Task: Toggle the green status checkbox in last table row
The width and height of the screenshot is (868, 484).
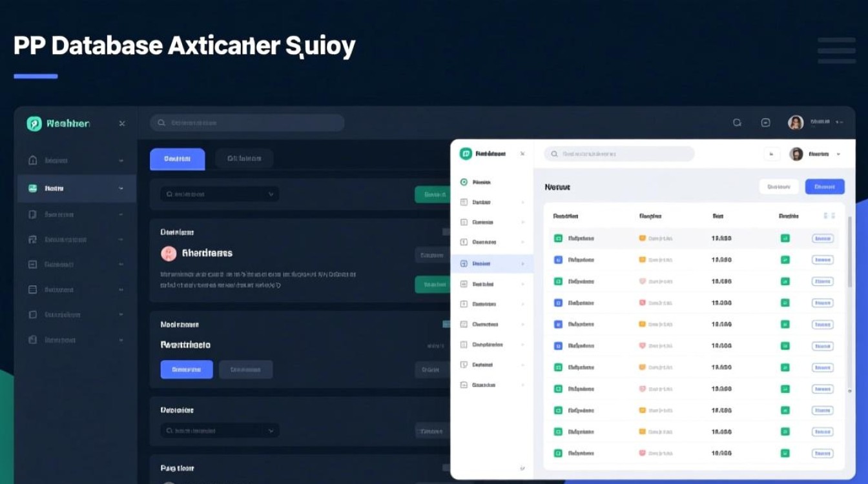Action: (785, 454)
